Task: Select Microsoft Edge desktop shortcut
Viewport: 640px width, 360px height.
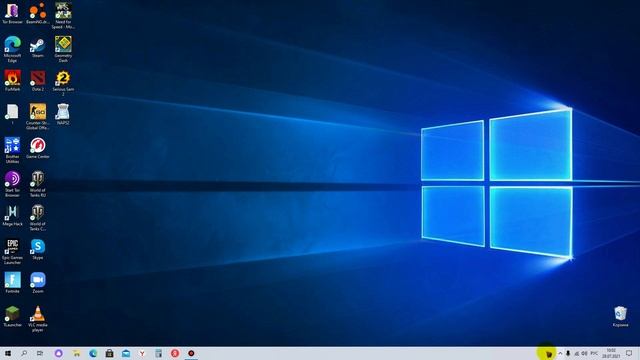Action: click(12, 49)
